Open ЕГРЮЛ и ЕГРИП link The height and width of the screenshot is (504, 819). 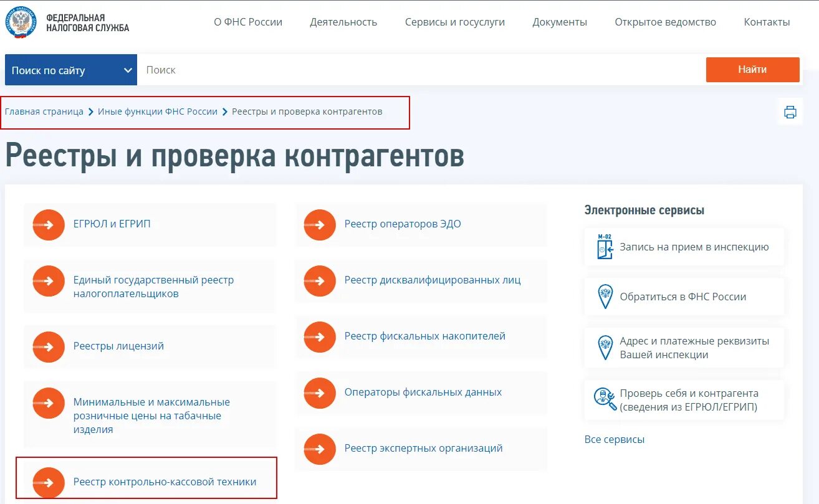click(112, 224)
